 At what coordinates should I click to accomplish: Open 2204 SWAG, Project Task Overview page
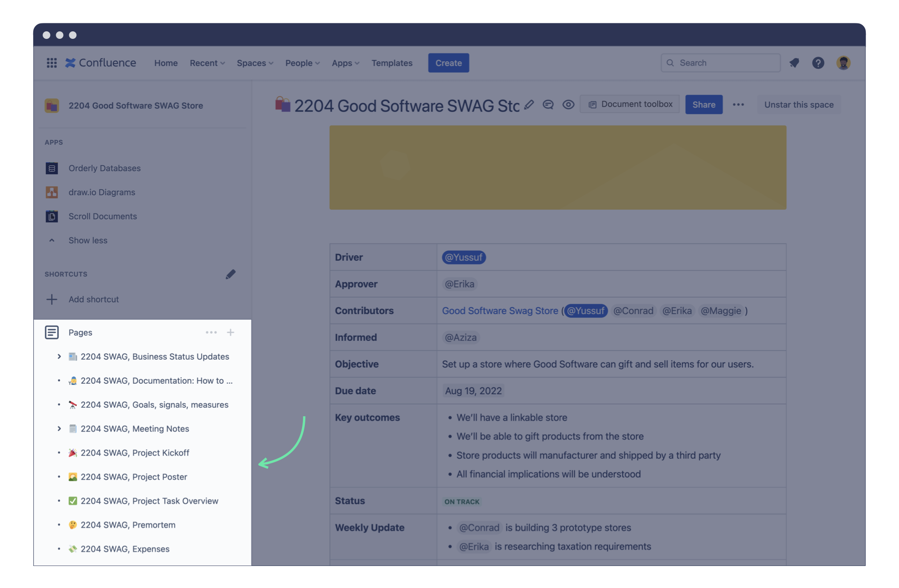tap(149, 501)
